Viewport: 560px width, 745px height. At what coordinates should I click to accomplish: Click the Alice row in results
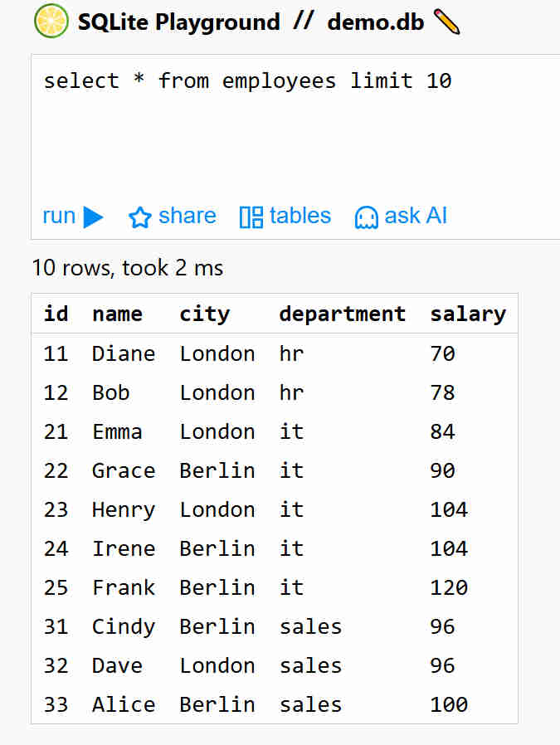[x=275, y=704]
